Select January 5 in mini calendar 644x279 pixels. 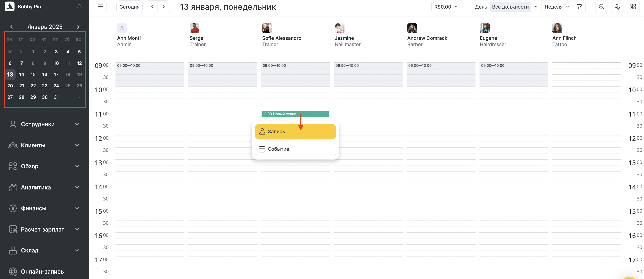point(79,52)
